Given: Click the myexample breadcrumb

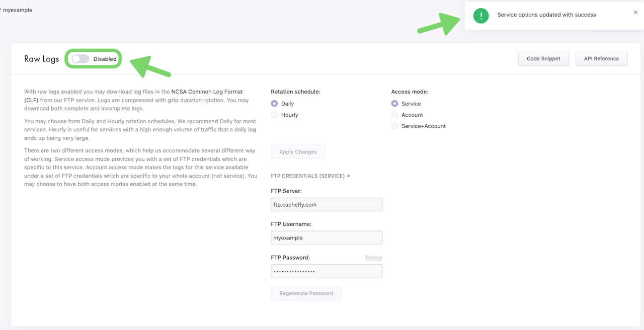Looking at the screenshot, I should pos(18,10).
